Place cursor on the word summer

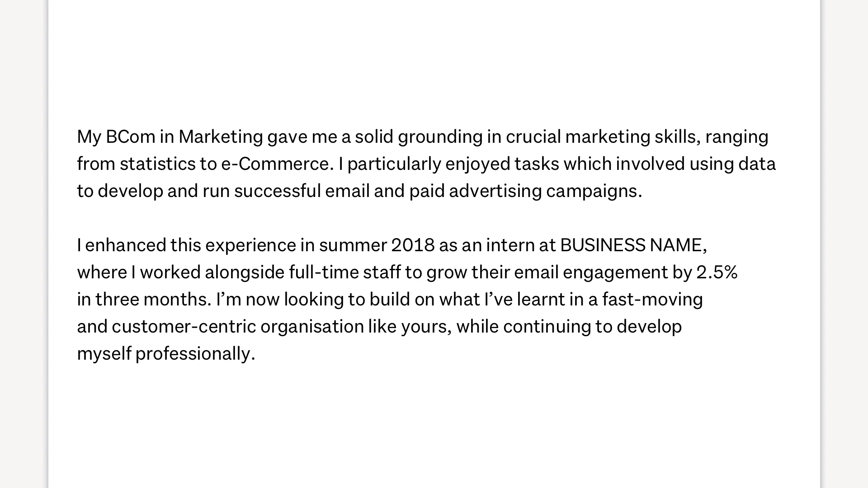pyautogui.click(x=353, y=245)
